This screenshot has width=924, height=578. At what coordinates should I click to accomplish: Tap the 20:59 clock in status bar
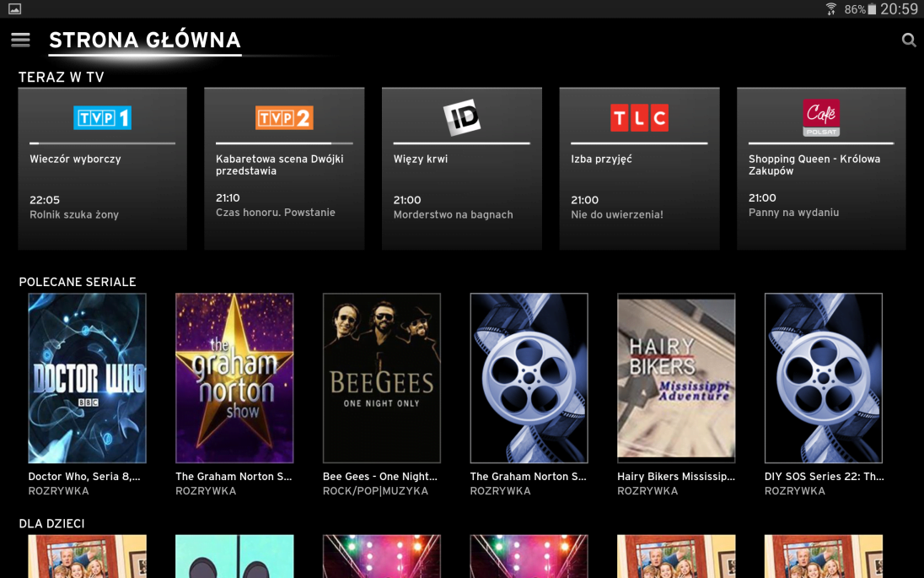(x=899, y=8)
